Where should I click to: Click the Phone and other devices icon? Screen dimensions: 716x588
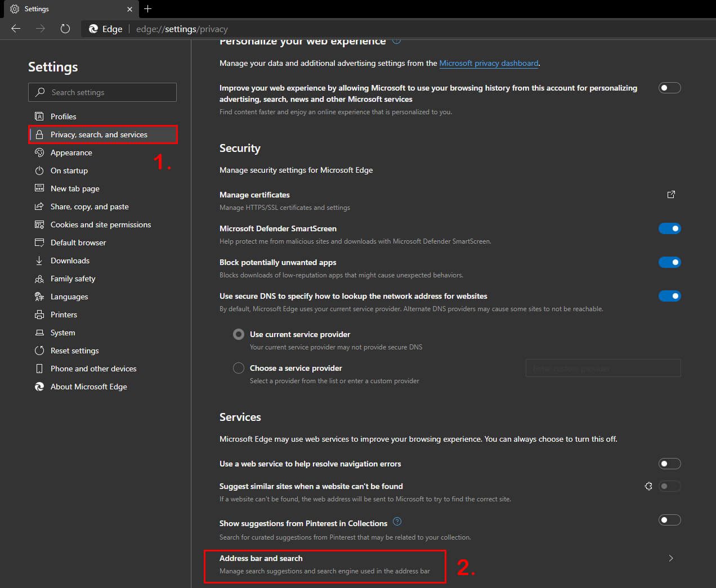tap(39, 369)
